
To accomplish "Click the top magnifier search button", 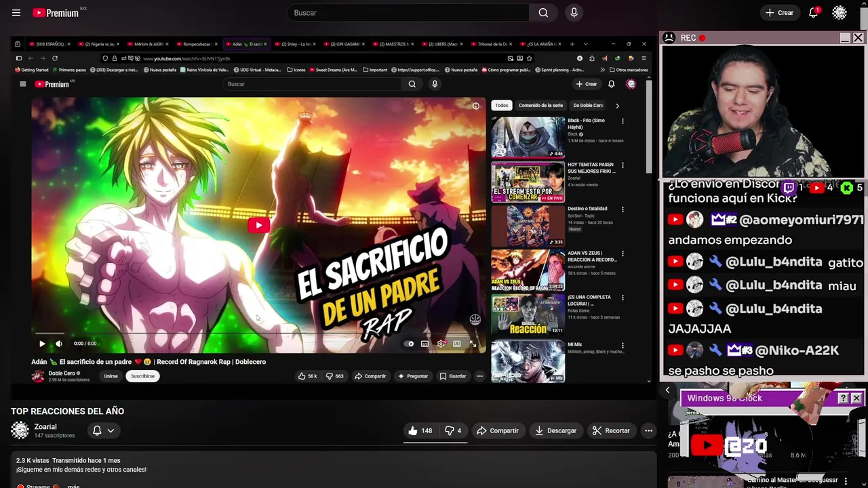I will click(x=543, y=13).
